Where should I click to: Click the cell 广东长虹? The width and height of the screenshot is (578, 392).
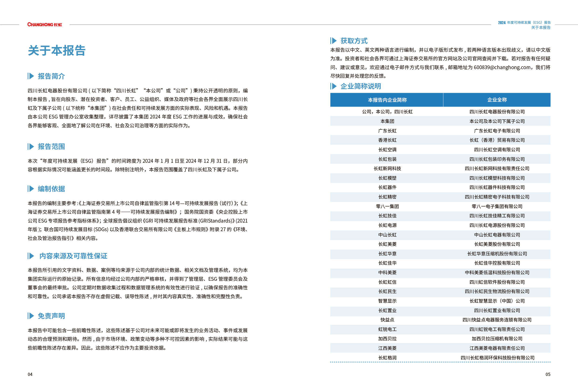pos(387,131)
